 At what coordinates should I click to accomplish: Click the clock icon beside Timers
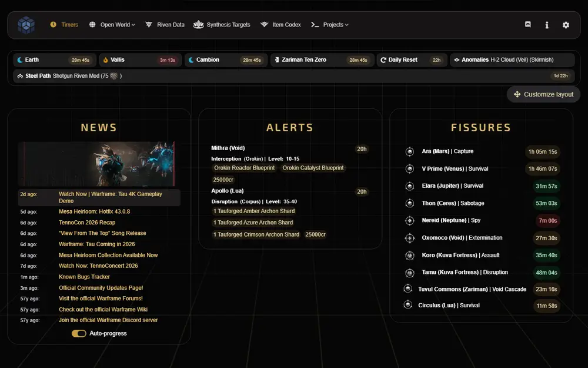pyautogui.click(x=54, y=24)
